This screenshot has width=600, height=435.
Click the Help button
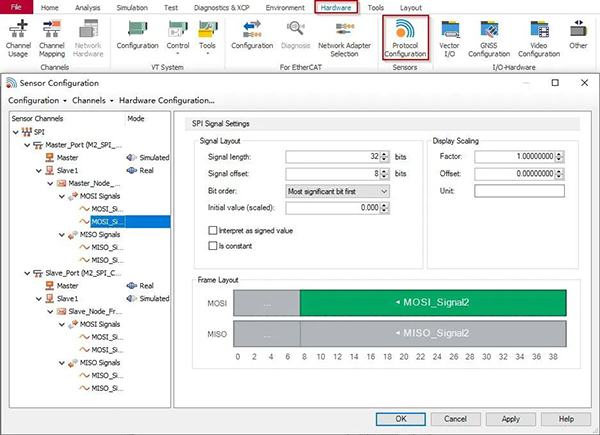566,419
